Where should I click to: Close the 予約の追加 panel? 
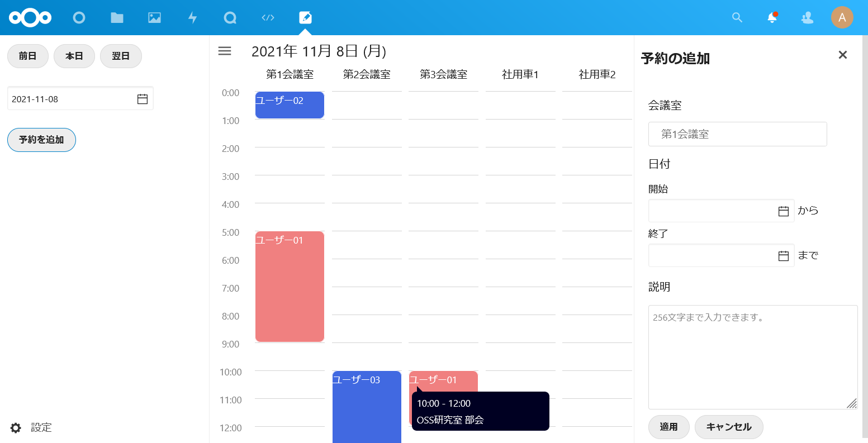tap(843, 55)
